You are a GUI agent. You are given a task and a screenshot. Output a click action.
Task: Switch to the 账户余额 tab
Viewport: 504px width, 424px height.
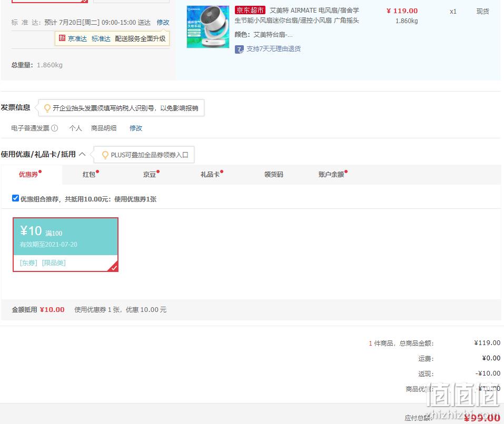point(331,174)
